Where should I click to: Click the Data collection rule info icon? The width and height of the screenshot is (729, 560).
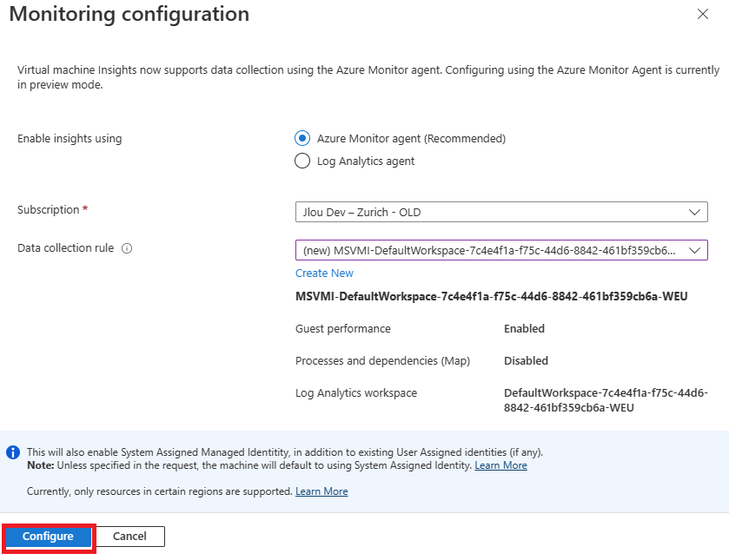click(127, 248)
